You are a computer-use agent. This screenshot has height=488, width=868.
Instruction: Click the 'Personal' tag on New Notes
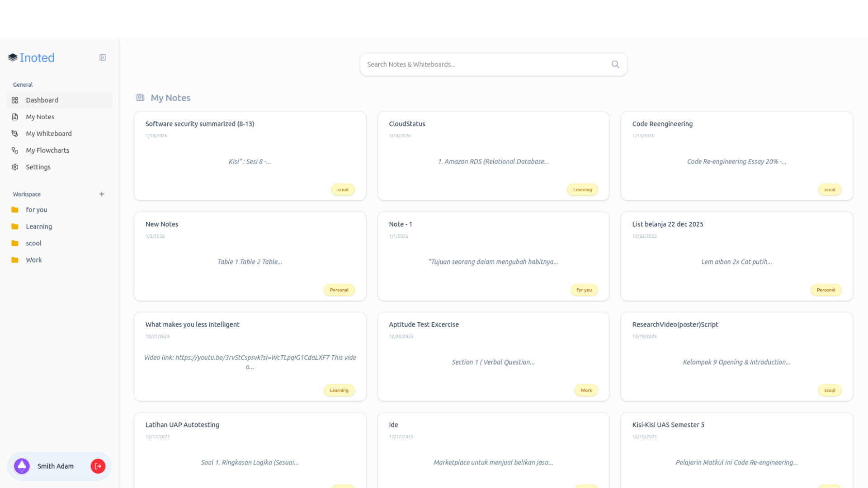click(339, 290)
